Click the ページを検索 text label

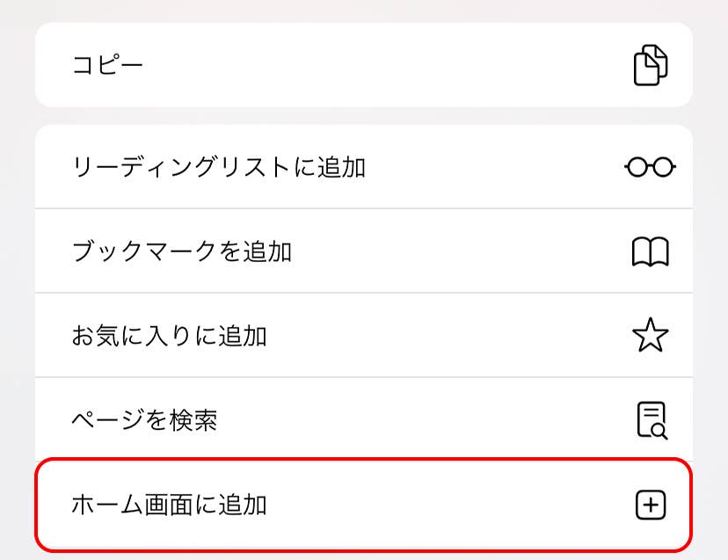click(x=144, y=420)
